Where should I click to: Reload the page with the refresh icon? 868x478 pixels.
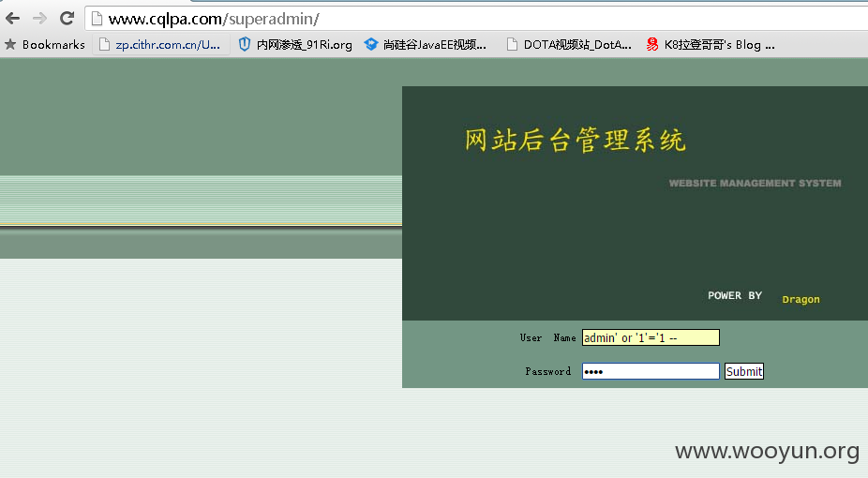67,18
